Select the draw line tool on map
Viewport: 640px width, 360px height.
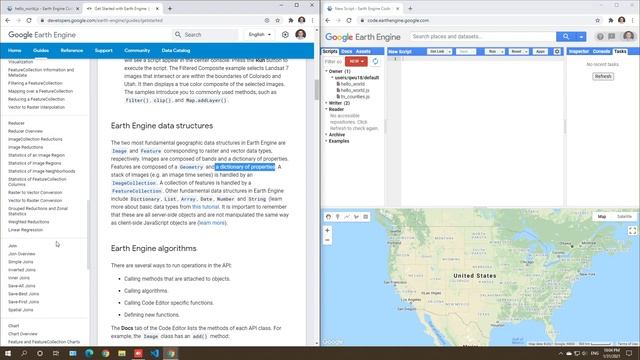tap(347, 217)
